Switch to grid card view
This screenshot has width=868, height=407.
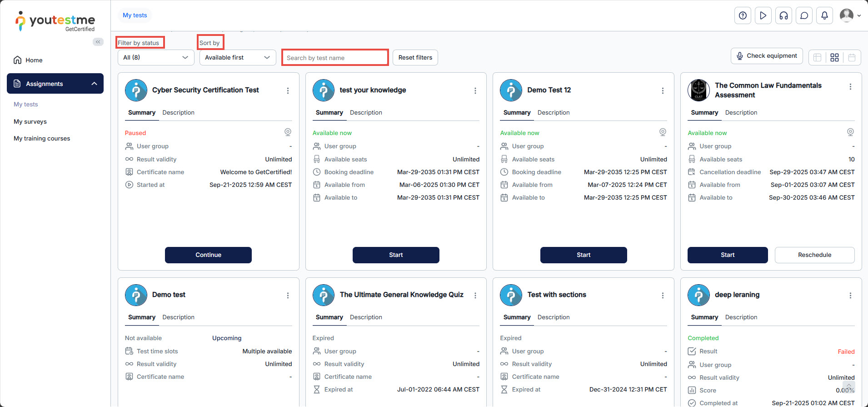834,57
